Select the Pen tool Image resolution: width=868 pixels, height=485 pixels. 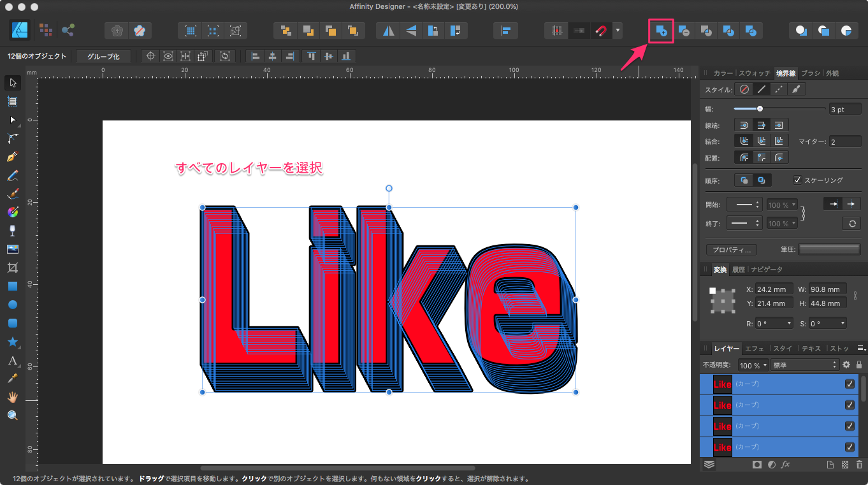point(12,156)
